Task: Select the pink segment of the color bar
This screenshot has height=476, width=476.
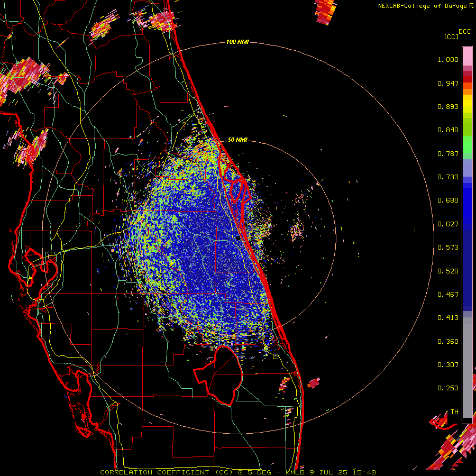Action: coord(467,56)
